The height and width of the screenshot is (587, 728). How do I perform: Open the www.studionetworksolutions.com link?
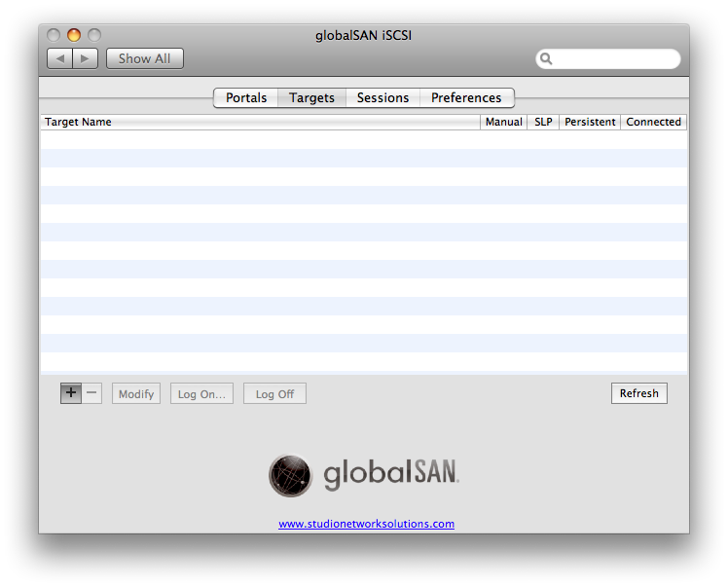366,524
